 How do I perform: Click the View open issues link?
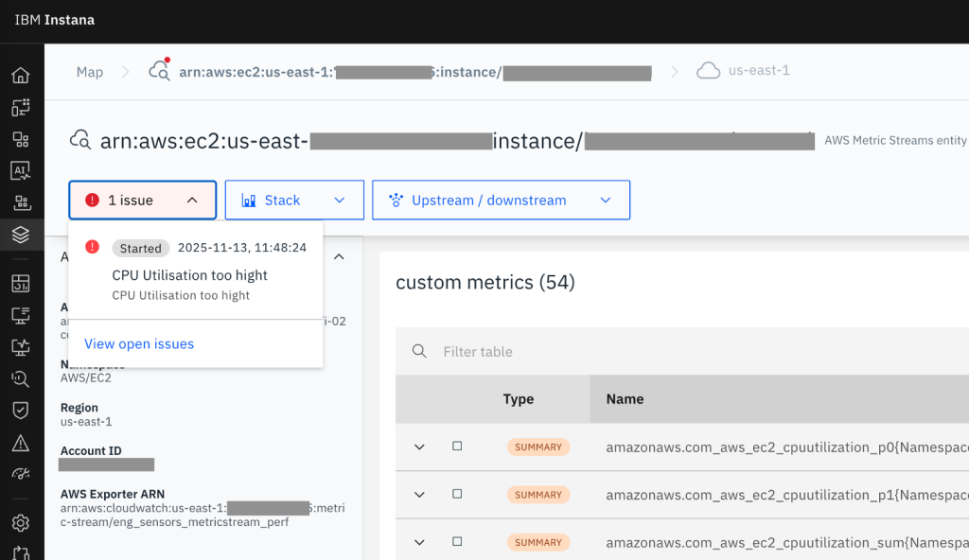[x=138, y=343]
